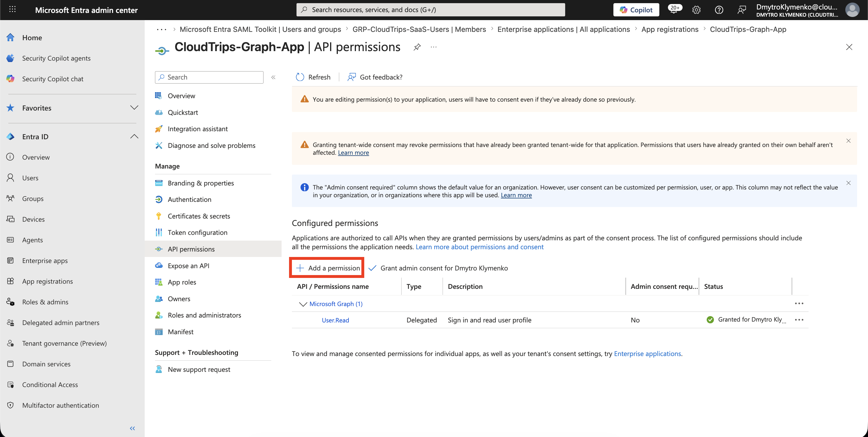
Task: Open ellipsis menu for User.Read row
Action: (x=799, y=320)
